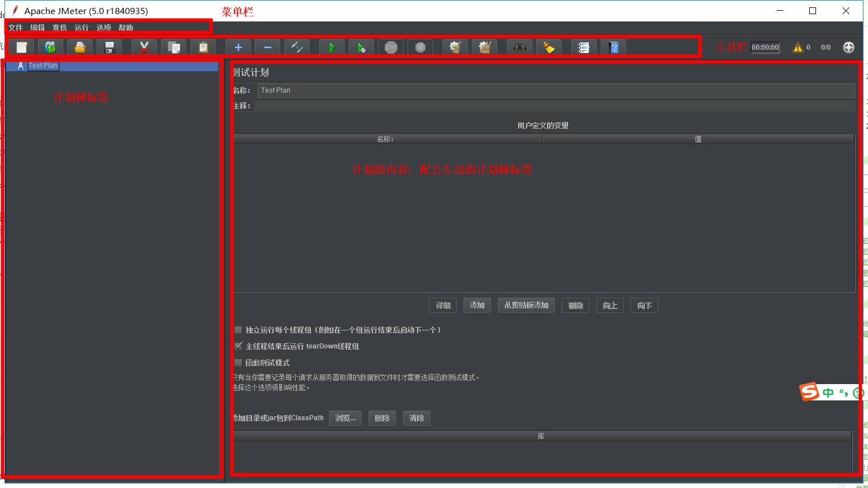Enable 函数测试模式 checkbox
This screenshot has width=868, height=488.
click(238, 363)
